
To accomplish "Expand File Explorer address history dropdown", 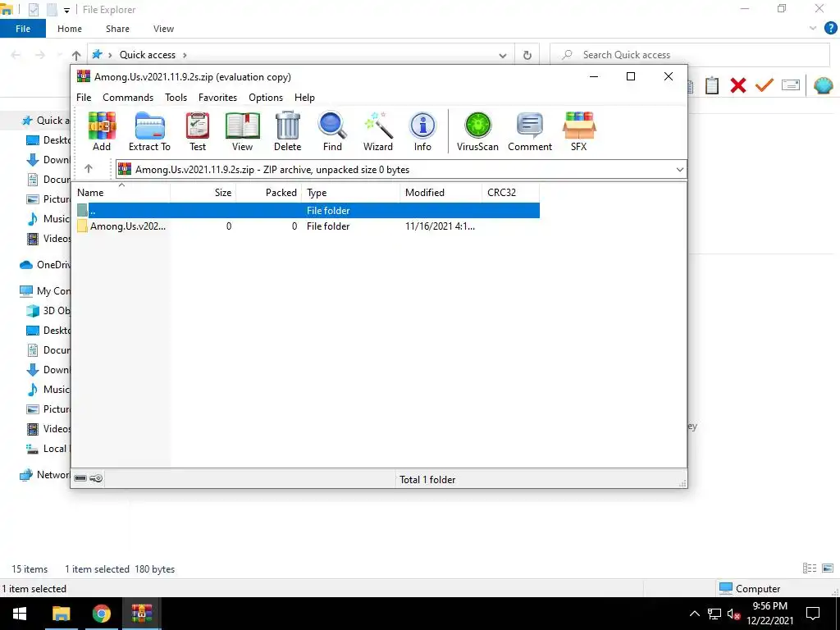I will coord(503,55).
